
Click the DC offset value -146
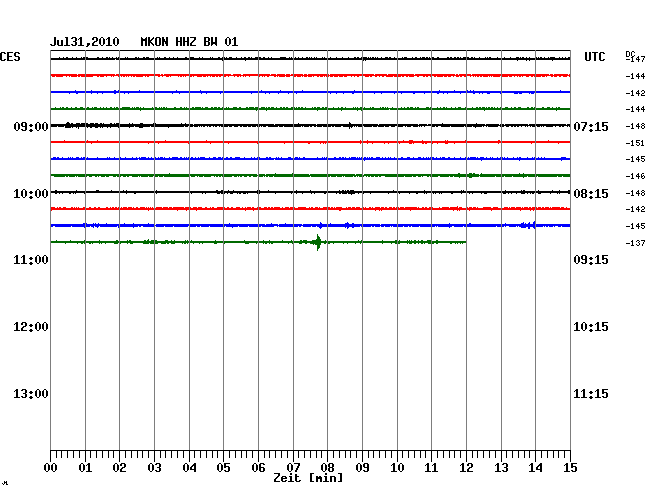635,176
